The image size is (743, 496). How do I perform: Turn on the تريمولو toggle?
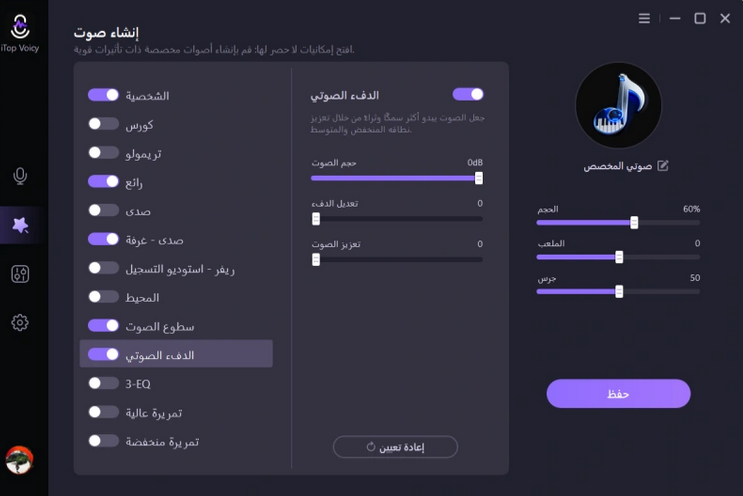(103, 153)
